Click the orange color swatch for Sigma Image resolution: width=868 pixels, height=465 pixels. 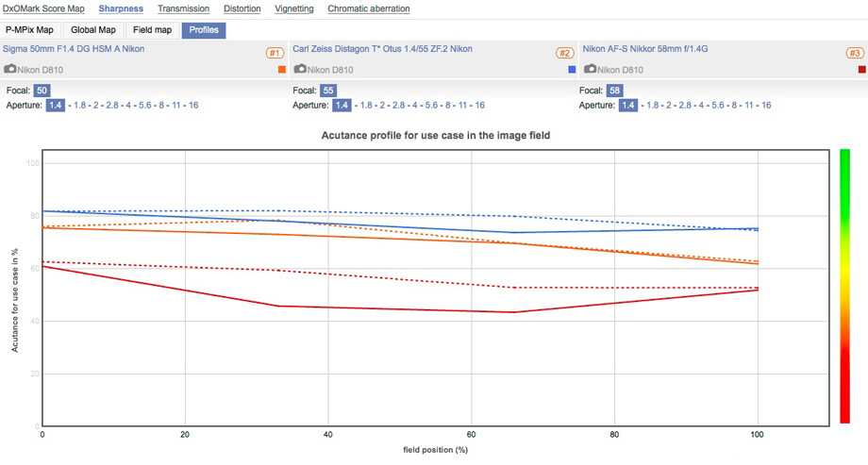click(282, 70)
